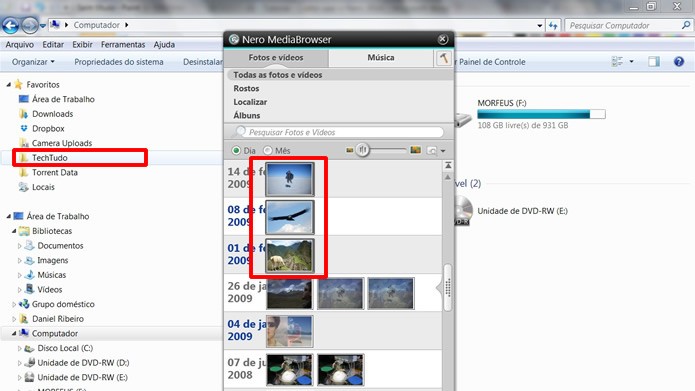Image resolution: width=695 pixels, height=391 pixels.
Task: Jump to top with scrollbar arrow icon
Action: pos(448,165)
